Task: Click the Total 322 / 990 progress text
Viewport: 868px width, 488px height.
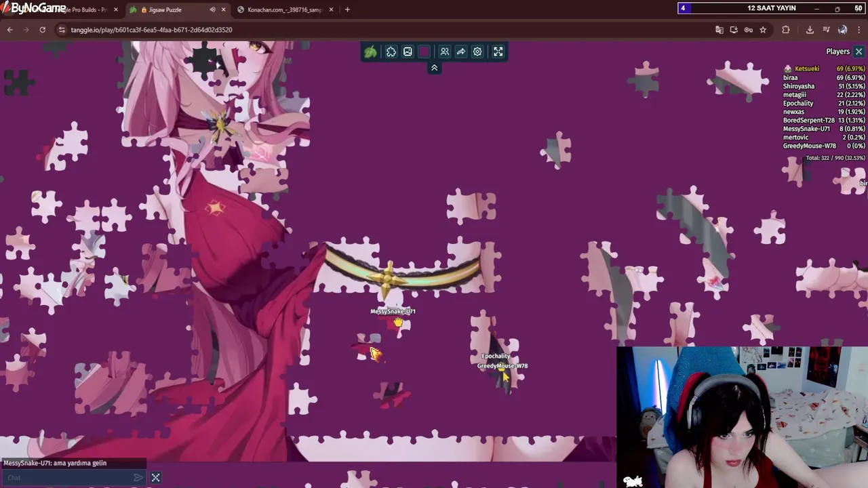Action: pyautogui.click(x=835, y=158)
